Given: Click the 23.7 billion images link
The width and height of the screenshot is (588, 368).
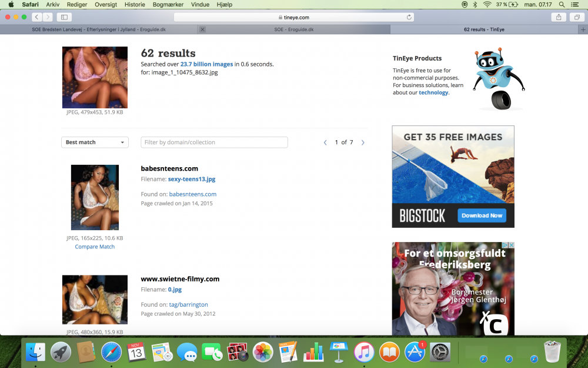Looking at the screenshot, I should click(x=206, y=64).
